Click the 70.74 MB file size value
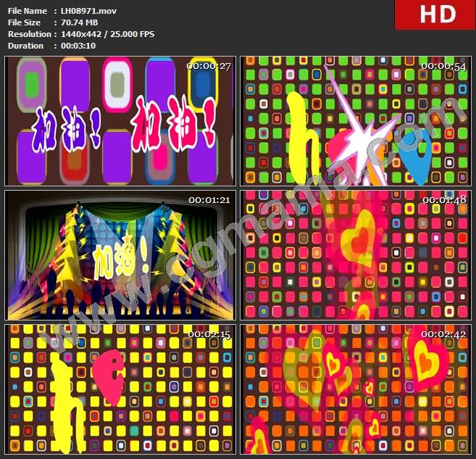476x459 pixels. [79, 22]
